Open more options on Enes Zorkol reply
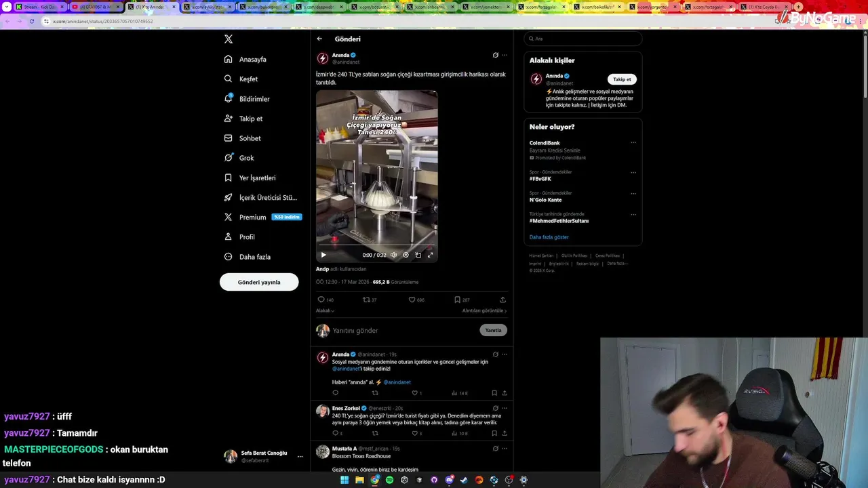Image resolution: width=868 pixels, height=488 pixels. 505,408
